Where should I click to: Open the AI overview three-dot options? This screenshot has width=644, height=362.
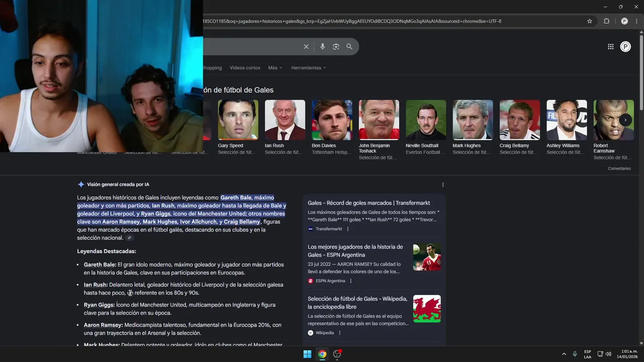point(443,185)
